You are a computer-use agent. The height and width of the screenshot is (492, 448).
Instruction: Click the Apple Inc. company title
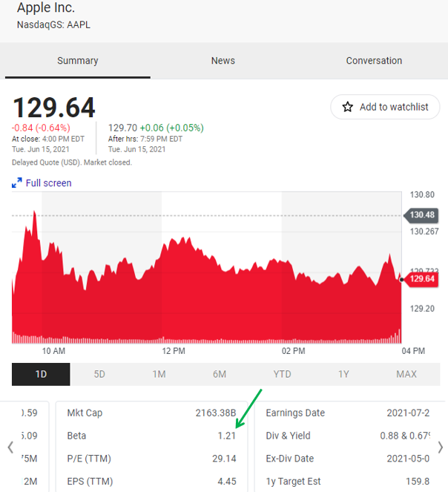(46, 7)
